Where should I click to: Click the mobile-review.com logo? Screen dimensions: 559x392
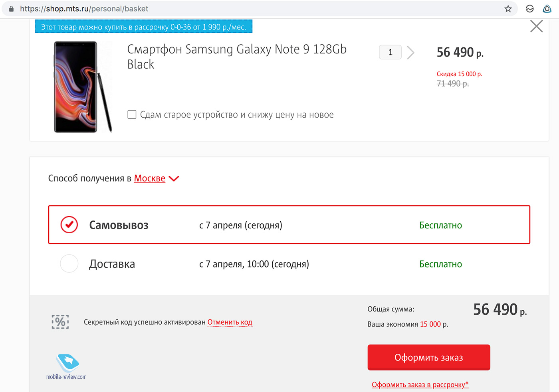tap(66, 366)
